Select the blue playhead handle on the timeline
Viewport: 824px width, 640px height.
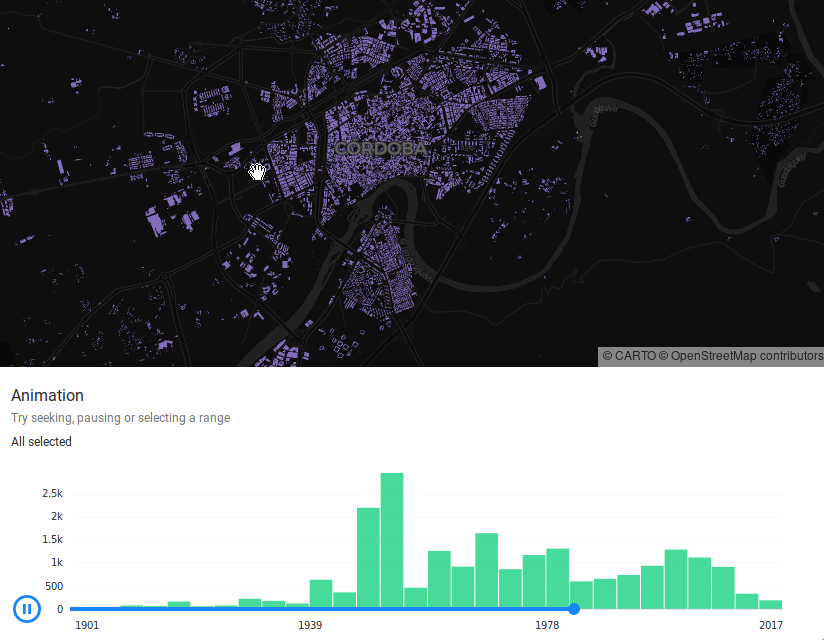pos(574,609)
